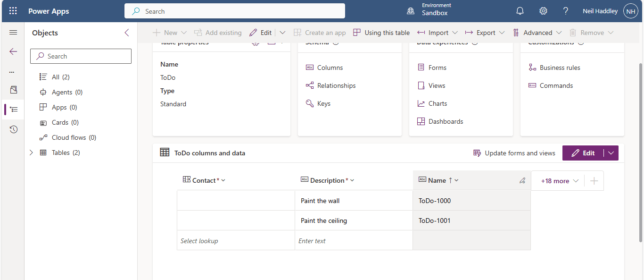Open the +18 more columns dropdown
This screenshot has height=280, width=644.
pos(559,181)
